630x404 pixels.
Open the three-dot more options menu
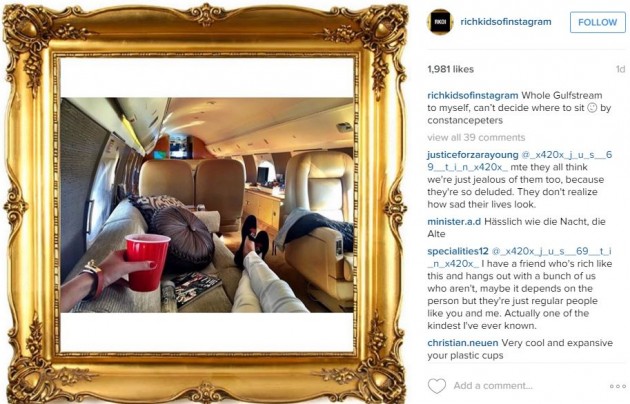tap(618, 386)
